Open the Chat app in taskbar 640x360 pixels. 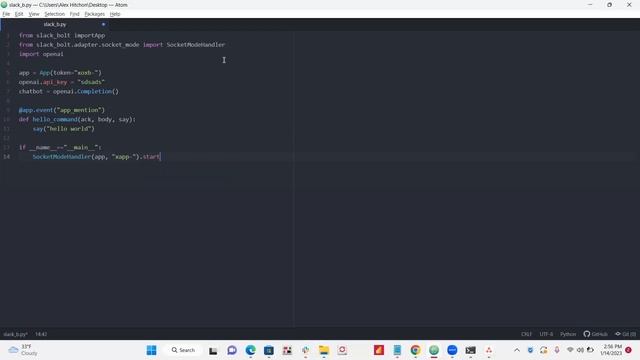pyautogui.click(x=232, y=350)
